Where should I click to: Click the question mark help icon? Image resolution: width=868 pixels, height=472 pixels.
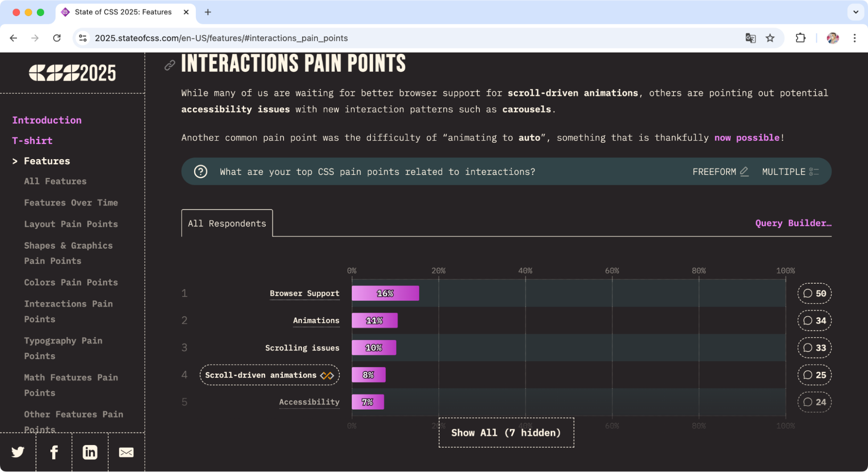tap(200, 172)
